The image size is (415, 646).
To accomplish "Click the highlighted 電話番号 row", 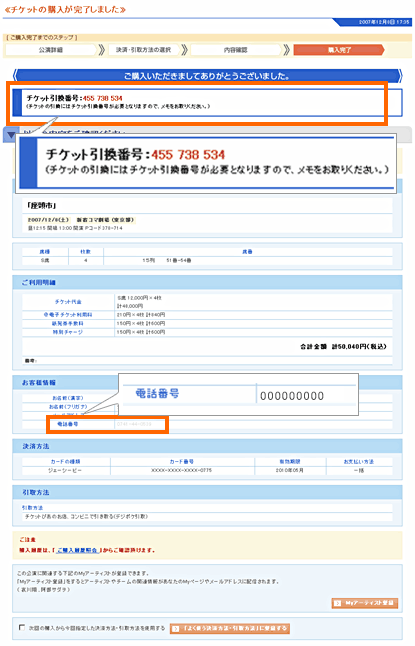I will tap(108, 424).
